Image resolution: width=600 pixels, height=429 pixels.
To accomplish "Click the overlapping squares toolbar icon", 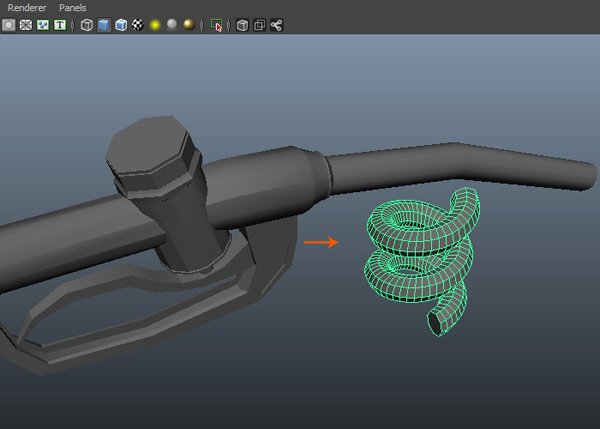I will (259, 24).
